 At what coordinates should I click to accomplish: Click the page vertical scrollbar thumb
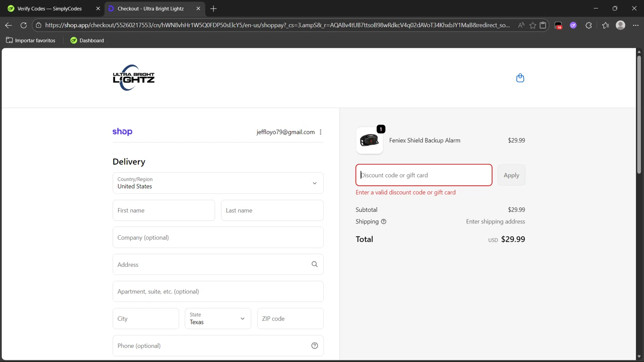(639, 115)
